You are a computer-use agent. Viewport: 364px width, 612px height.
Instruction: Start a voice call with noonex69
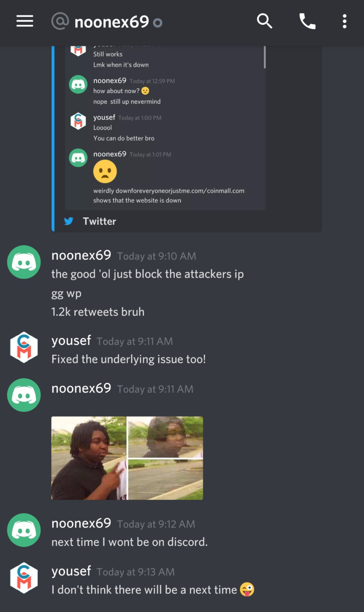point(308,21)
